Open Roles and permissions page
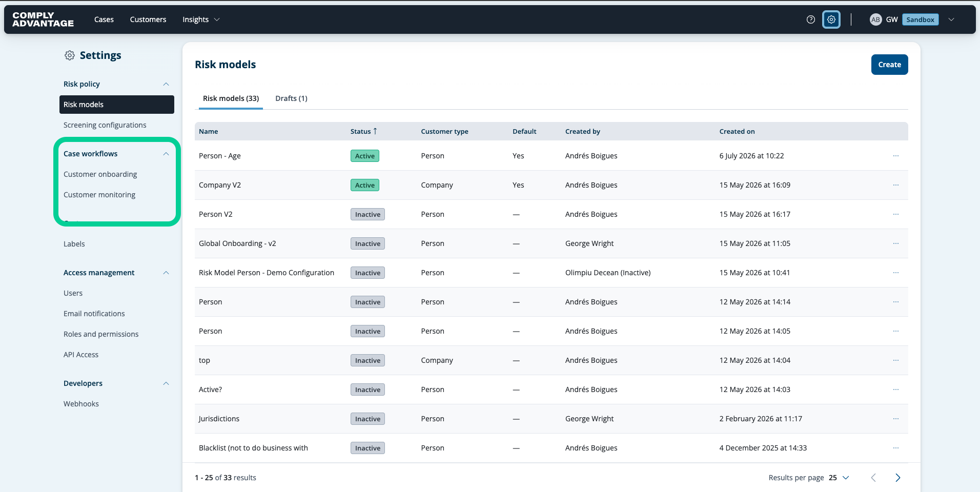This screenshot has height=492, width=980. 101,334
